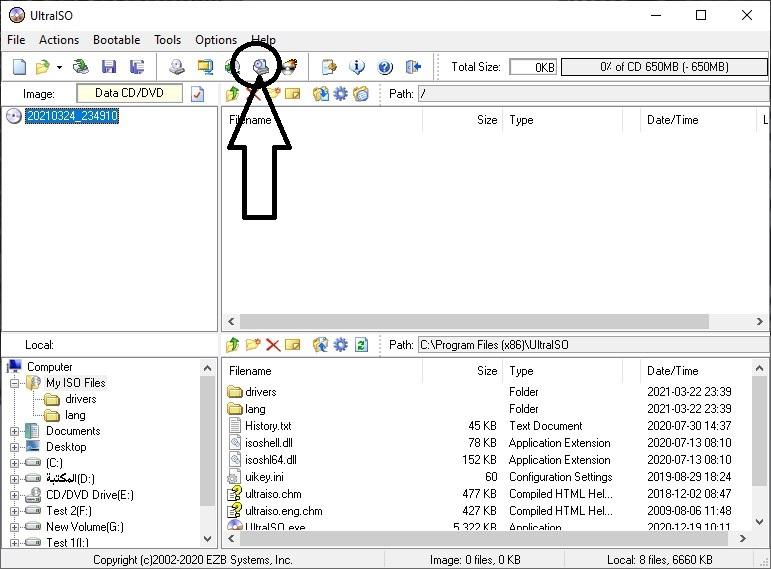Open the Tools menu

[x=167, y=40]
